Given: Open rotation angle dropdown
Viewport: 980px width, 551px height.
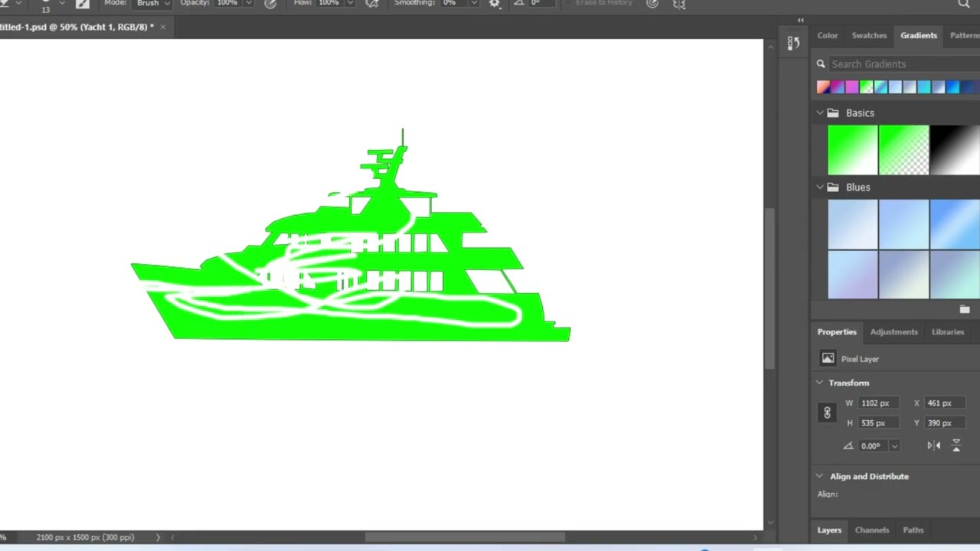Looking at the screenshot, I should point(894,446).
